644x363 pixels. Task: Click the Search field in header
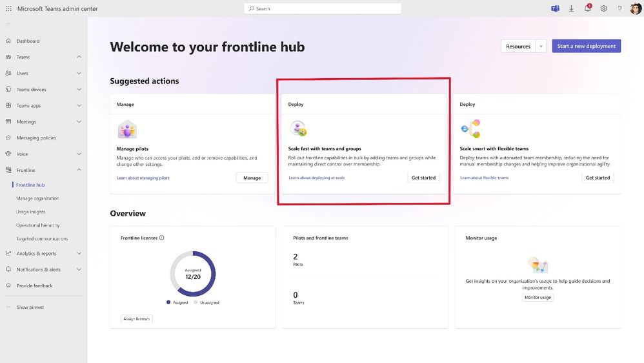click(x=323, y=8)
